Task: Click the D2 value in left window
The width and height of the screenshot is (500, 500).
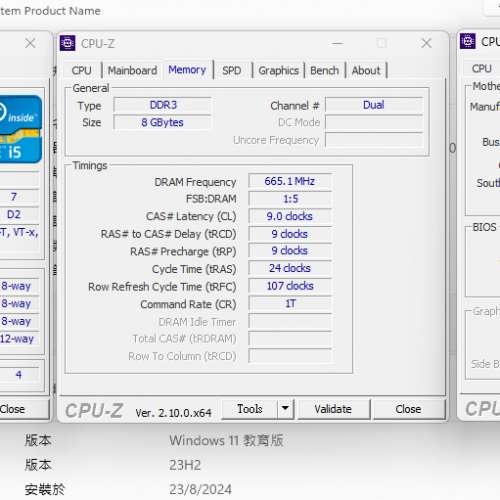Action: (14, 214)
